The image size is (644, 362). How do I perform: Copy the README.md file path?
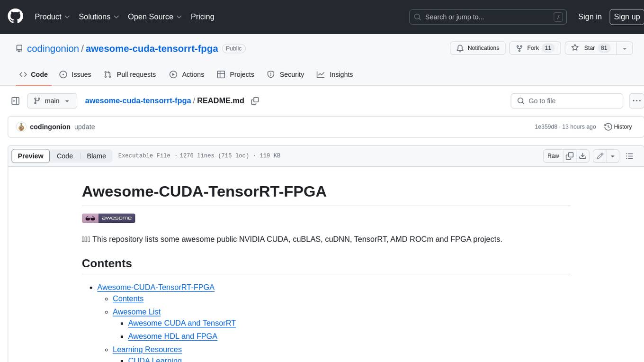(x=255, y=101)
